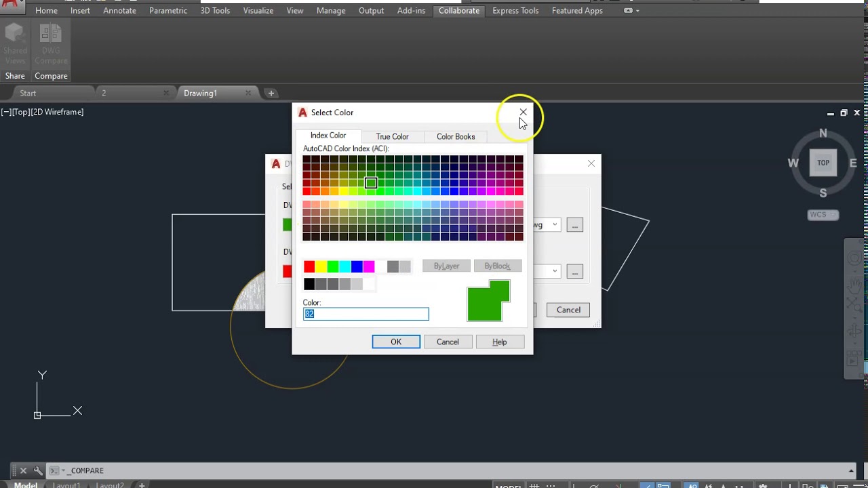Add a new drawing tab with plus
The width and height of the screenshot is (868, 488).
click(271, 93)
